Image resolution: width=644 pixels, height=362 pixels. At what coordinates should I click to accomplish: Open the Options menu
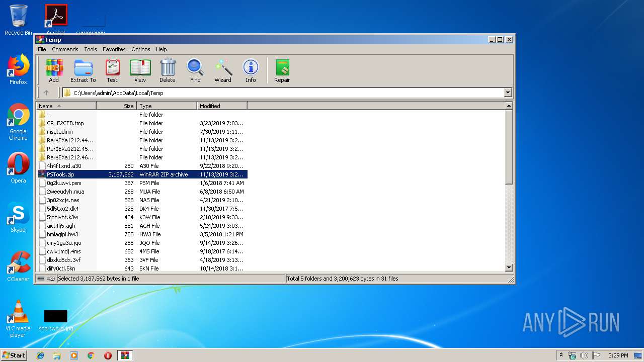point(141,49)
